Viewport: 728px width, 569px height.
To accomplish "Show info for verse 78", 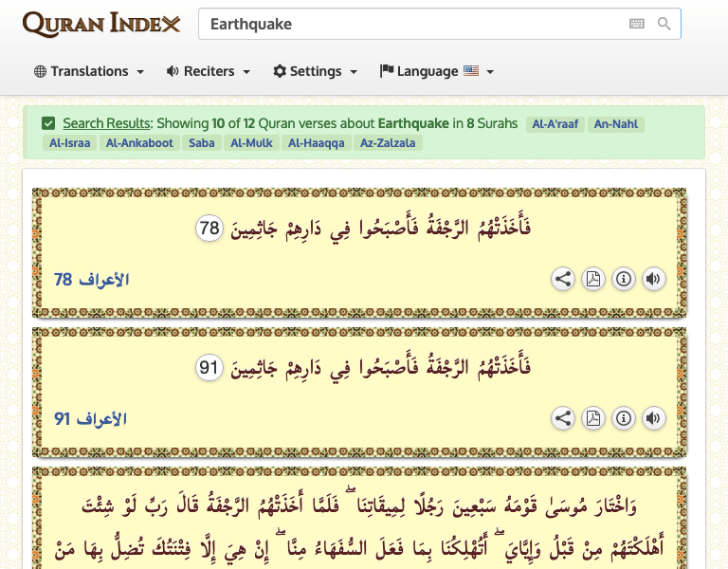I will [x=623, y=280].
